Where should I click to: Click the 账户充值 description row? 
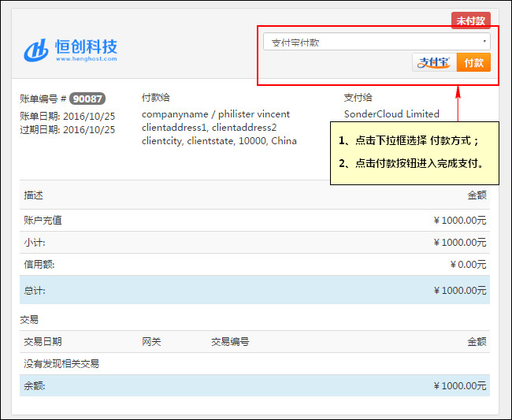pos(254,220)
